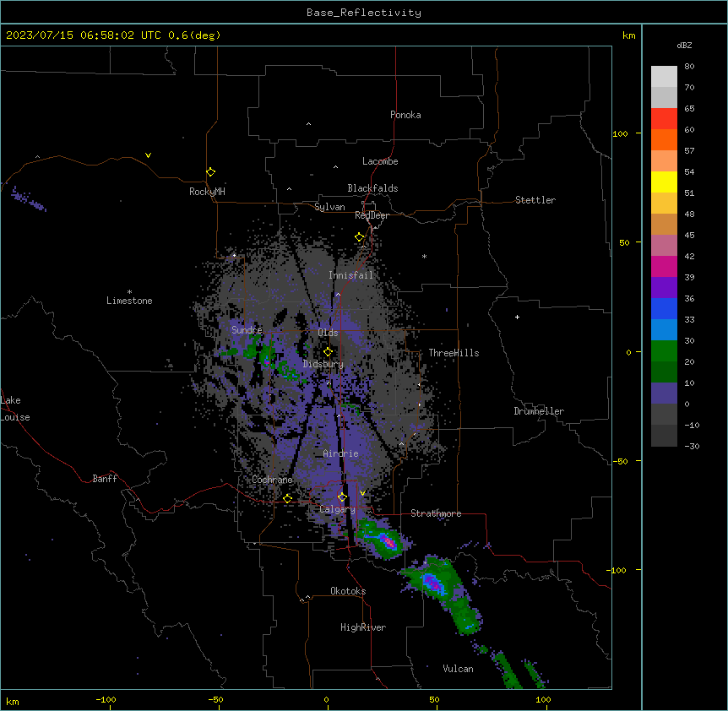728x711 pixels.
Task: Click the white plus marker north of Drumheller
Action: pos(517,317)
